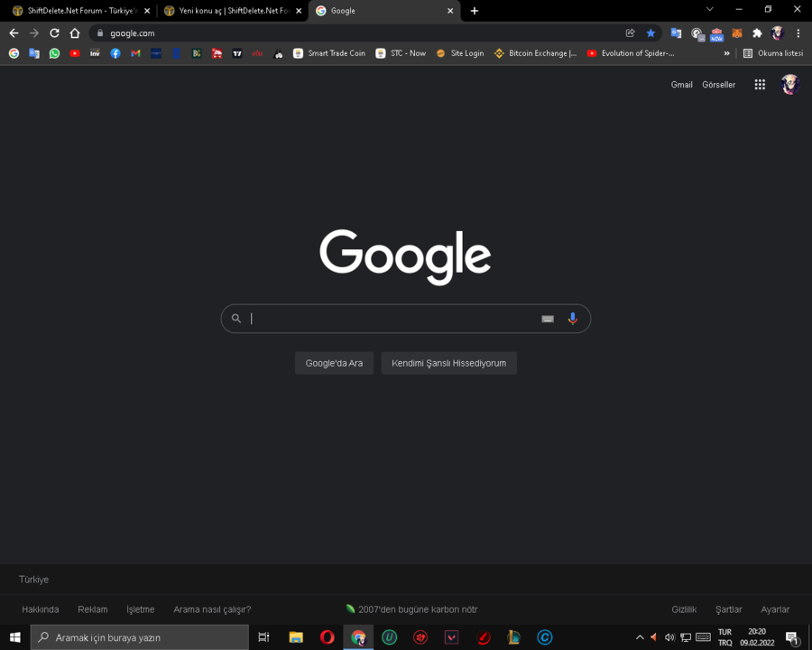
Task: Open Google account avatar on page
Action: [790, 85]
